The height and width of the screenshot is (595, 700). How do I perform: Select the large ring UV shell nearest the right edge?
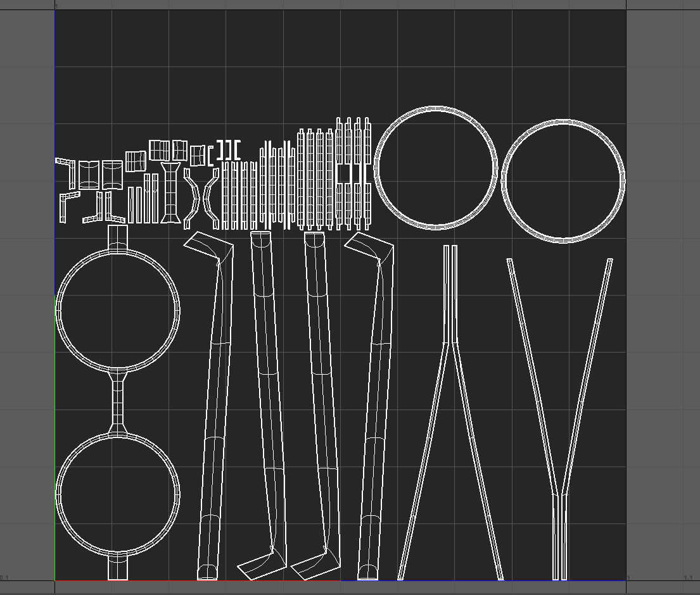pyautogui.click(x=563, y=181)
